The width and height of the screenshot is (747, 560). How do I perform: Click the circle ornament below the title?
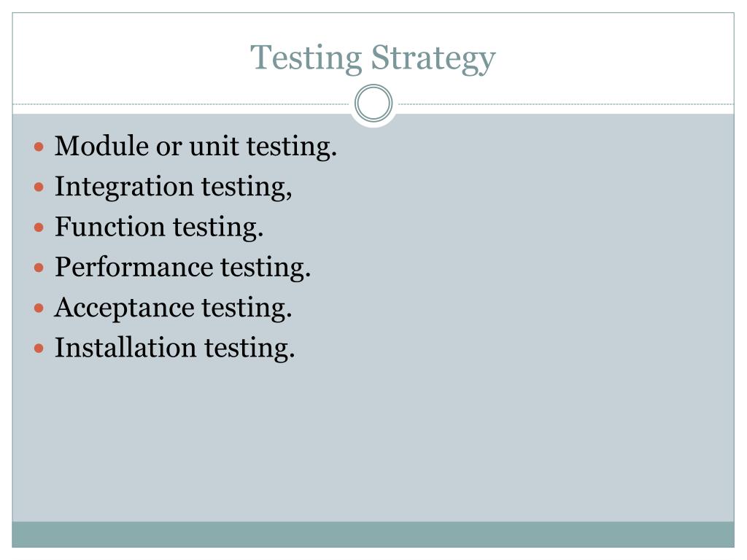coord(373,104)
